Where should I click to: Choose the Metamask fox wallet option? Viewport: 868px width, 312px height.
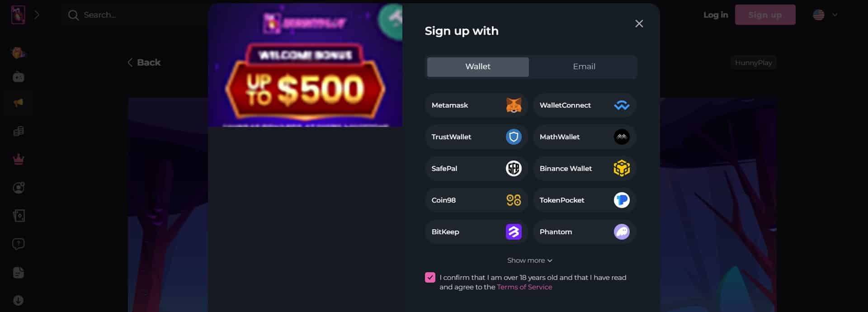476,105
